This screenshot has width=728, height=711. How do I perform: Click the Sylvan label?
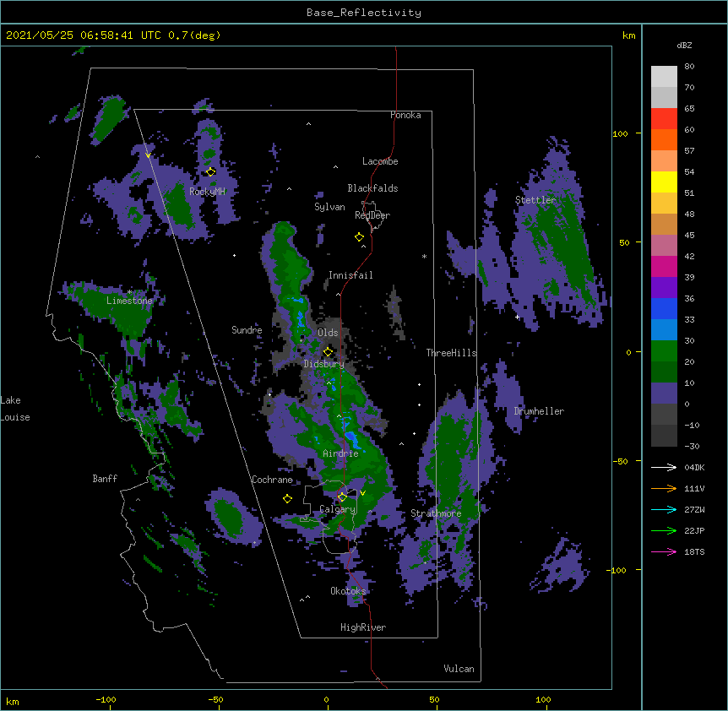click(x=329, y=207)
